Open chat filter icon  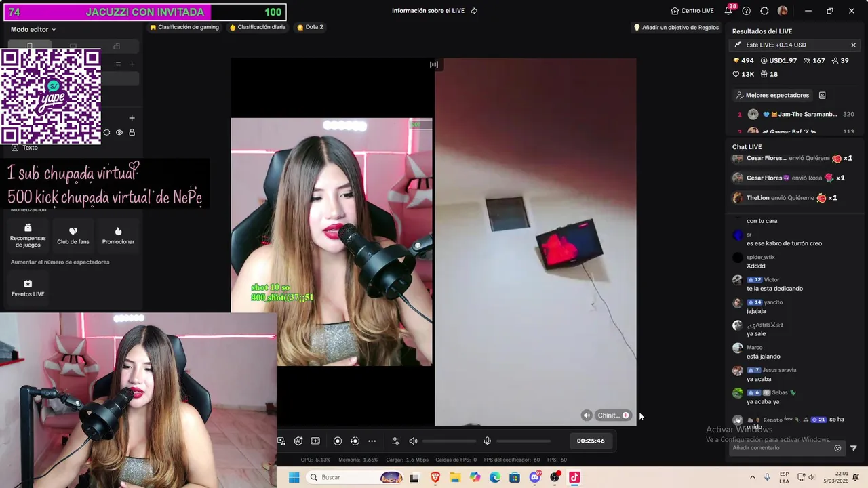click(x=854, y=448)
